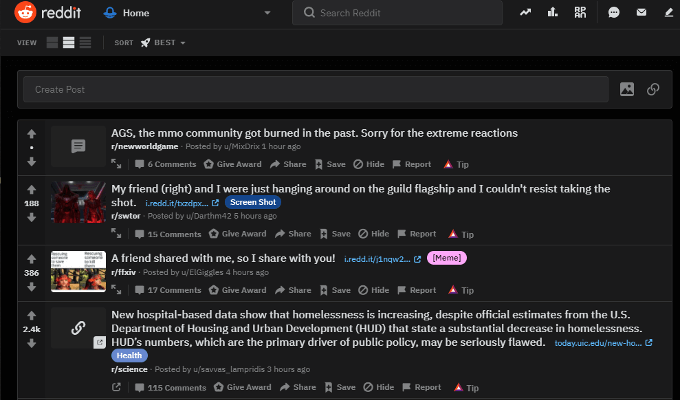The image size is (680, 400).
Task: Click the image upload icon beside Create Post
Action: (627, 89)
